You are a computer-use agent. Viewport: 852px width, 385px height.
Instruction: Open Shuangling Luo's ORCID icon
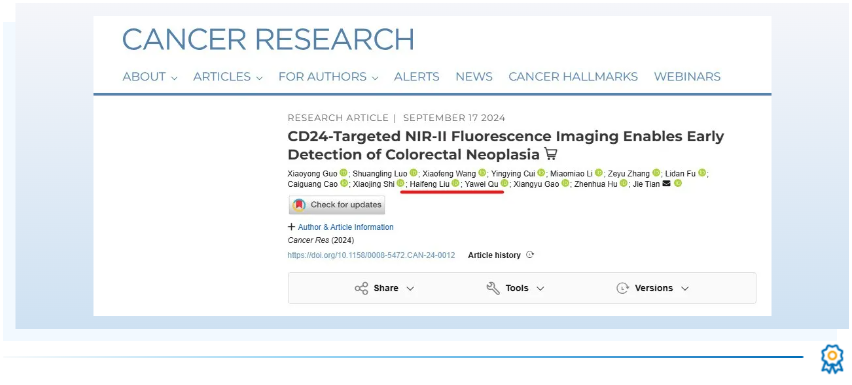pos(414,173)
